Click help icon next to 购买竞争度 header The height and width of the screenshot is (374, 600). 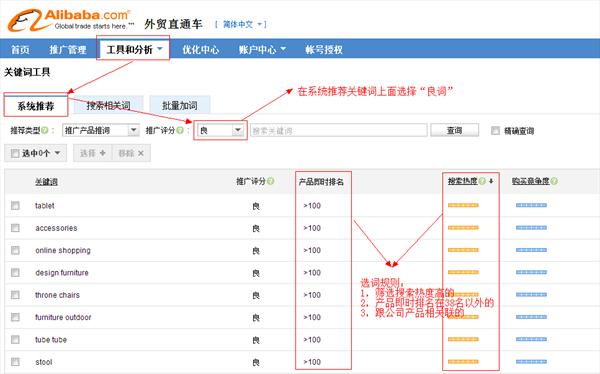(554, 181)
